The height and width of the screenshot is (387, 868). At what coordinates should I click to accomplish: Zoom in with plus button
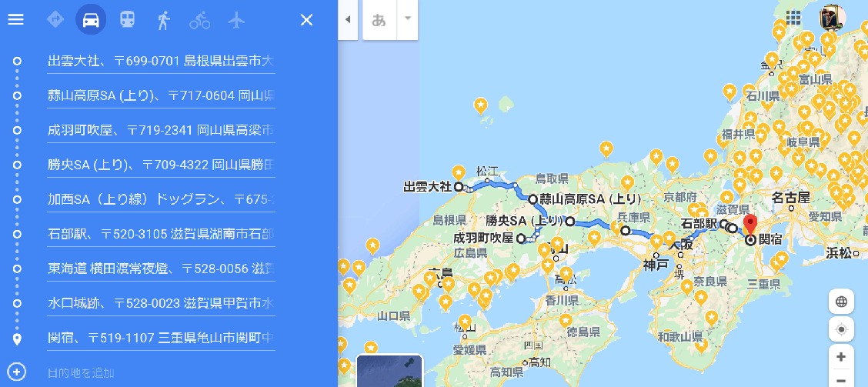coord(841,357)
